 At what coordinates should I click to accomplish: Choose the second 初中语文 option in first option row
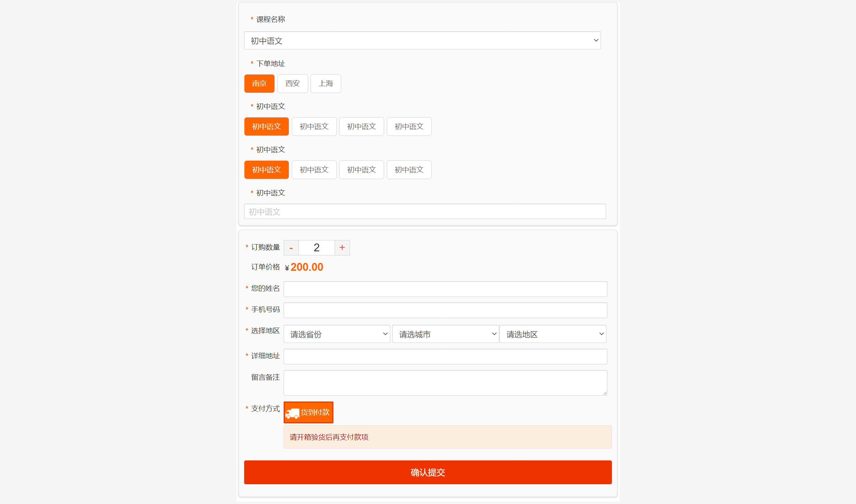click(x=314, y=127)
